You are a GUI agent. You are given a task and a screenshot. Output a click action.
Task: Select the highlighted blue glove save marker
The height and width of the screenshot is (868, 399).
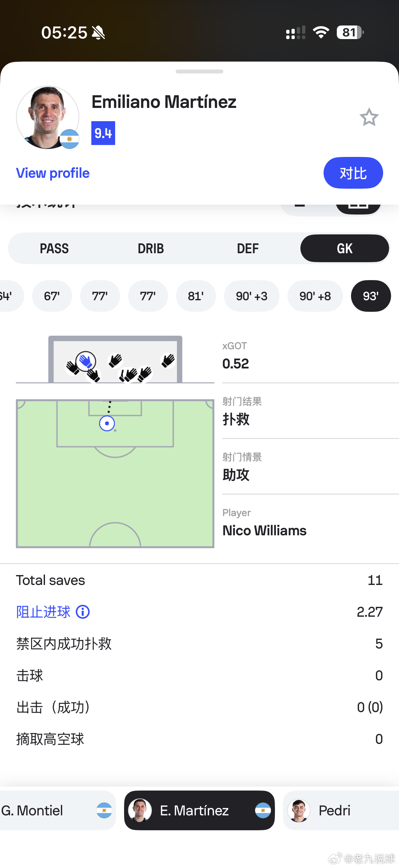coord(86,361)
